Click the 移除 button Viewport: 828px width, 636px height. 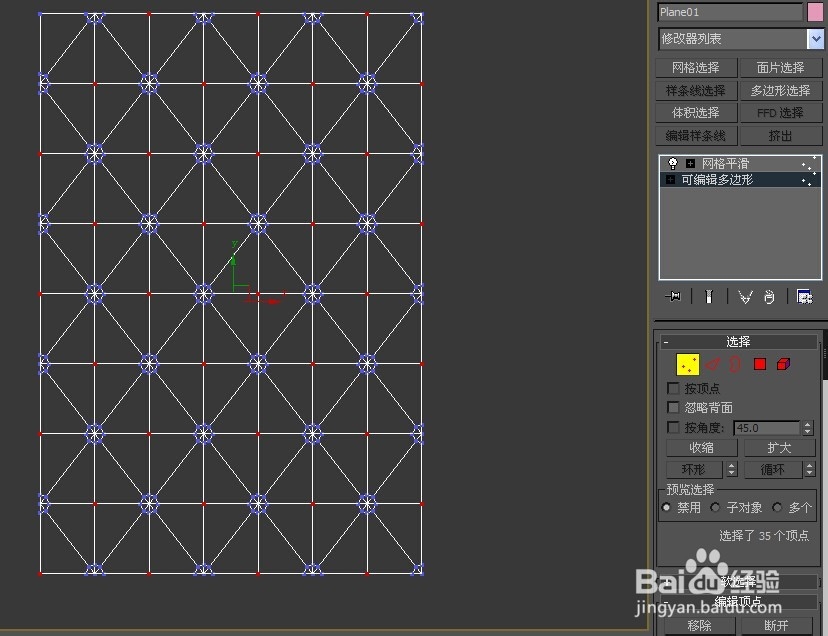(700, 626)
